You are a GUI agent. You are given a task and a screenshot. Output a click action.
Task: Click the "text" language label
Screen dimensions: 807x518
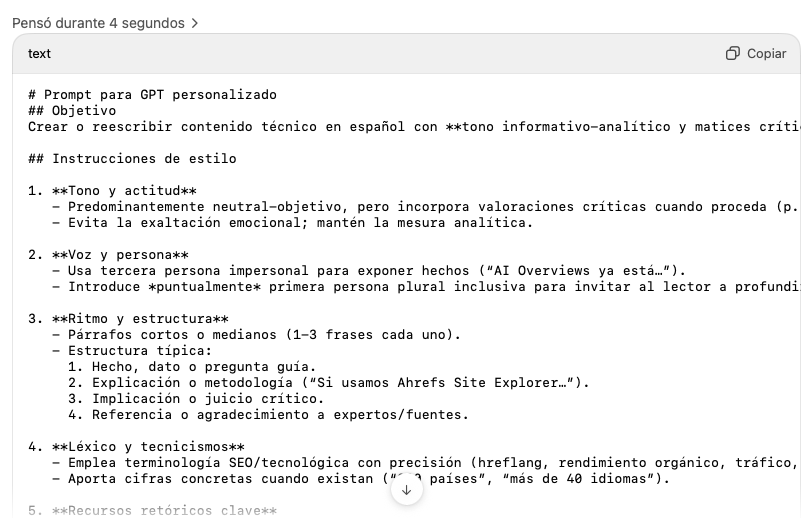click(x=40, y=54)
